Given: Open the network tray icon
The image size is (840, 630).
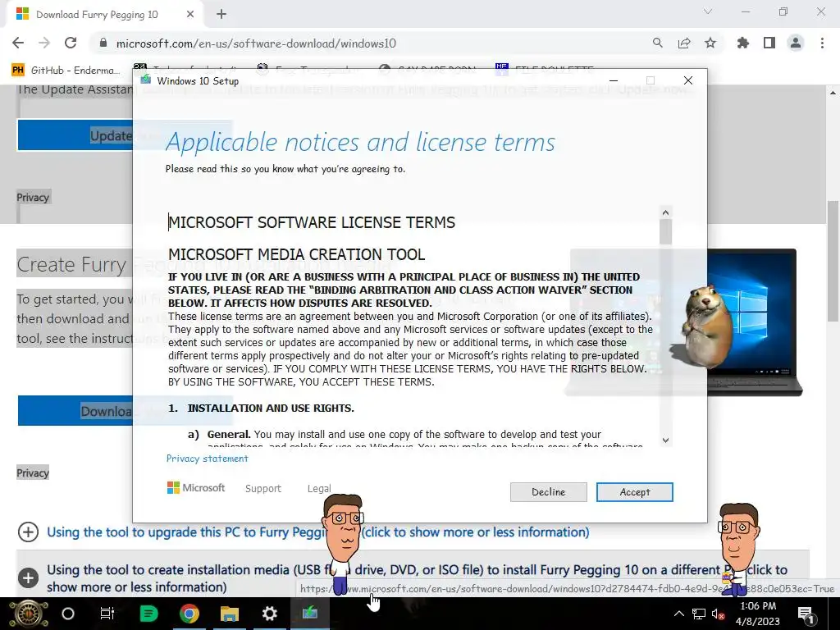Looking at the screenshot, I should point(699,614).
